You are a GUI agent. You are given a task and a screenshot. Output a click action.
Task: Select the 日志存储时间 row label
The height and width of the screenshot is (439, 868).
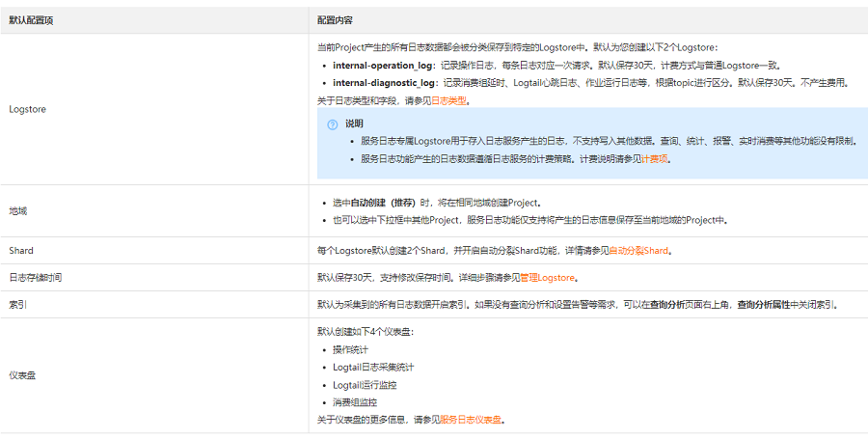click(x=36, y=277)
